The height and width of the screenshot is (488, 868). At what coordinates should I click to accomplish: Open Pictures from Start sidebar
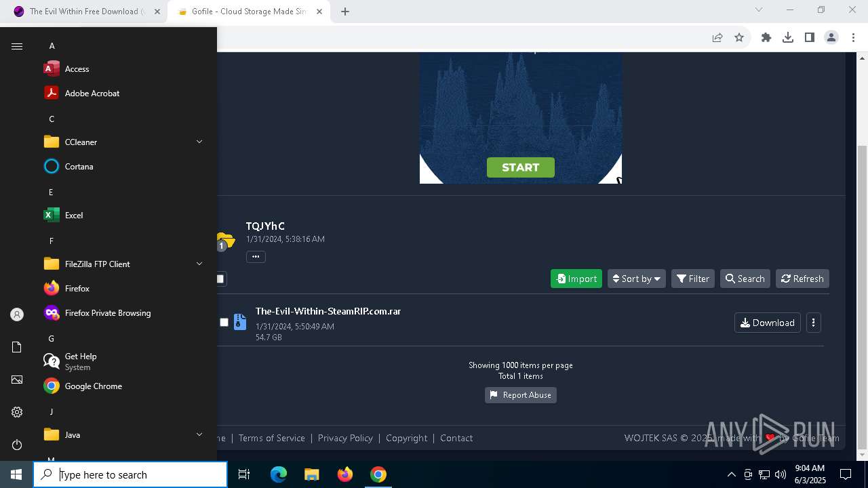coord(17,380)
